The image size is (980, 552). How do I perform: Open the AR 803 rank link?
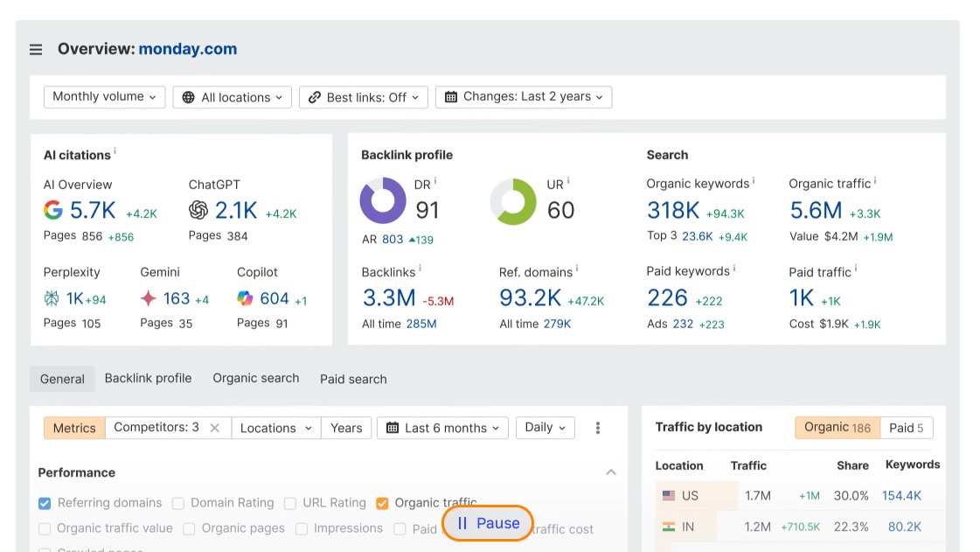tap(393, 240)
